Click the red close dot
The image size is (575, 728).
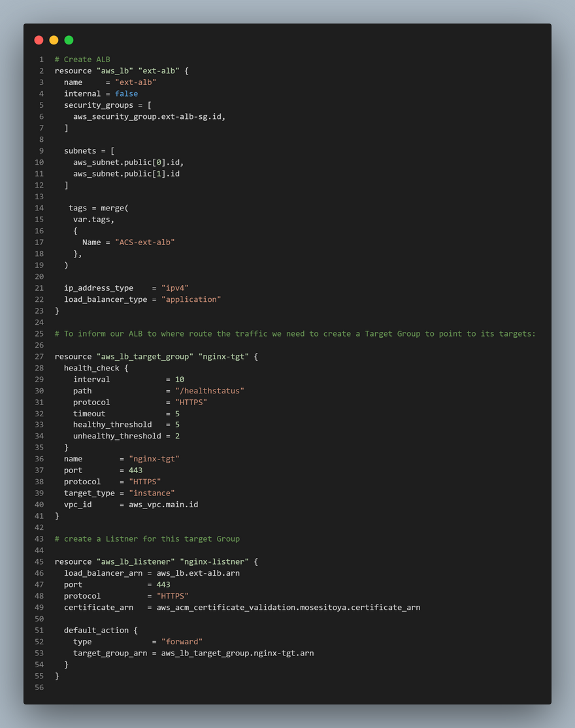(39, 41)
